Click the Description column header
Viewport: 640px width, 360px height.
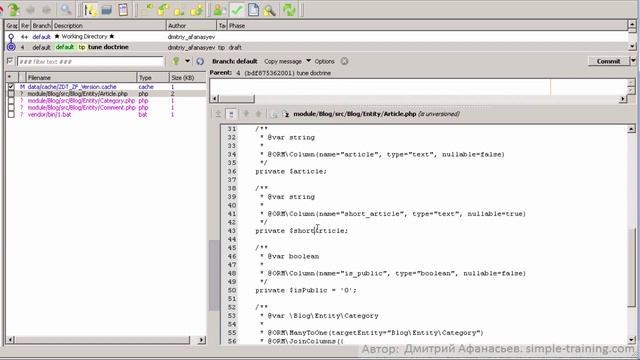click(109, 26)
